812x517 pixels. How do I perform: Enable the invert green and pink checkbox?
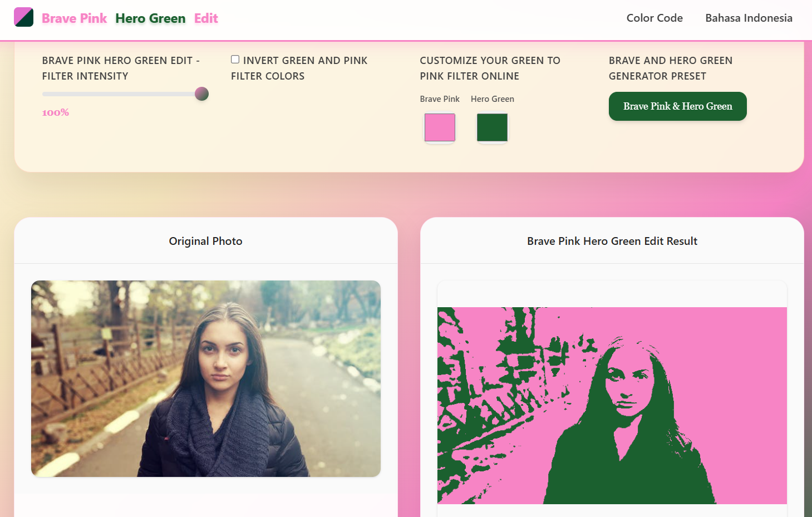coord(235,60)
